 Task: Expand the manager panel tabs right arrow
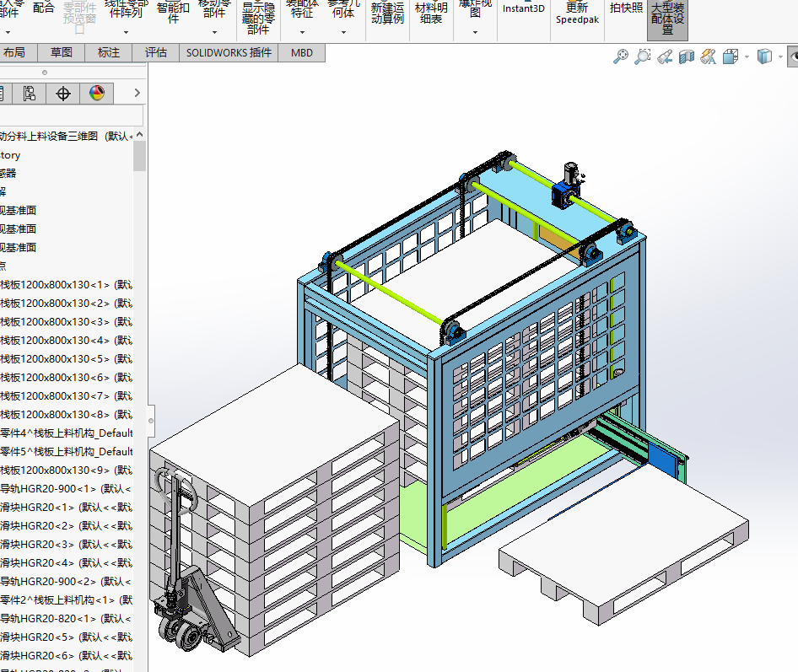tap(137, 94)
